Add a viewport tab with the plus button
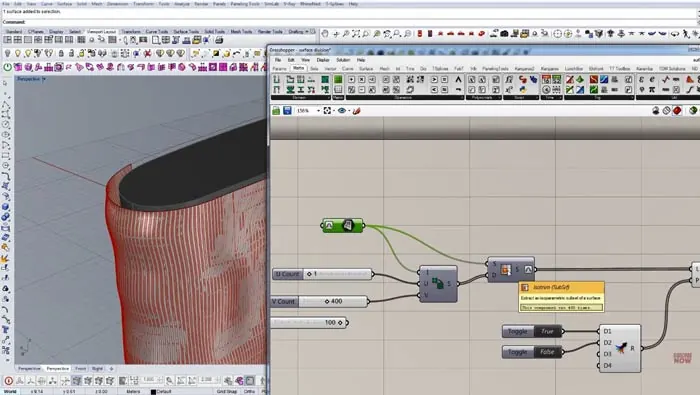This screenshot has height=395, width=700. click(x=111, y=369)
